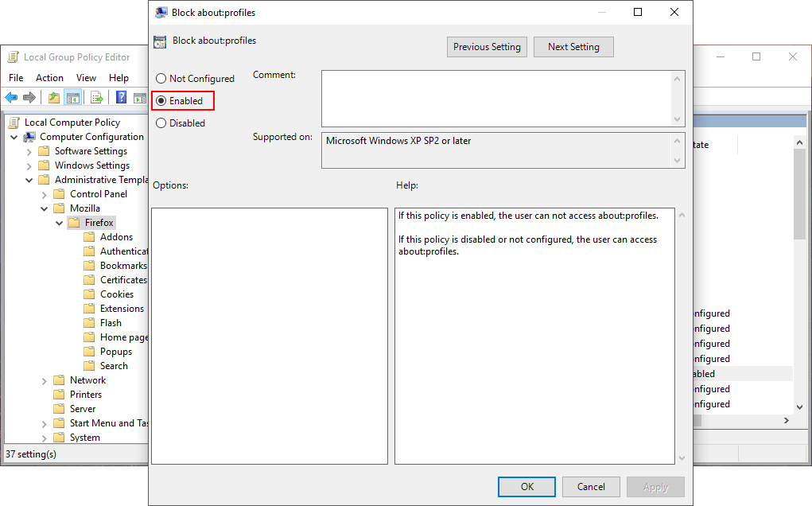Image resolution: width=812 pixels, height=506 pixels.
Task: Click the Next Setting button
Action: 573,47
